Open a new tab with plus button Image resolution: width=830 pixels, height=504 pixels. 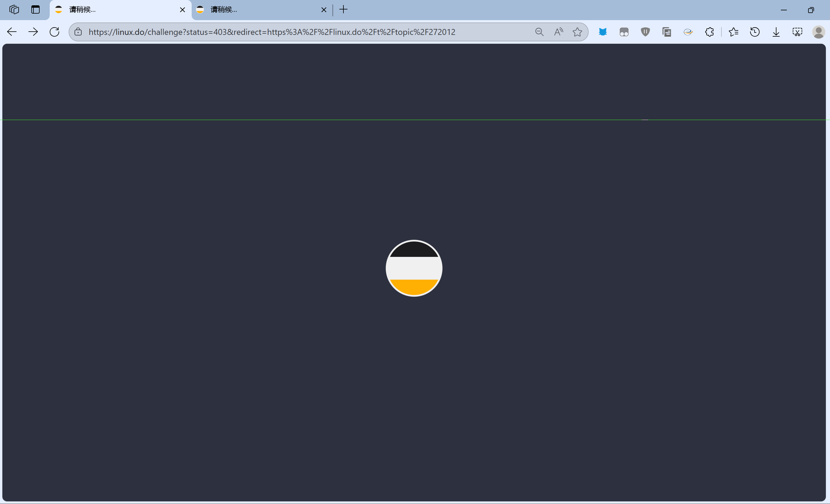tap(343, 9)
